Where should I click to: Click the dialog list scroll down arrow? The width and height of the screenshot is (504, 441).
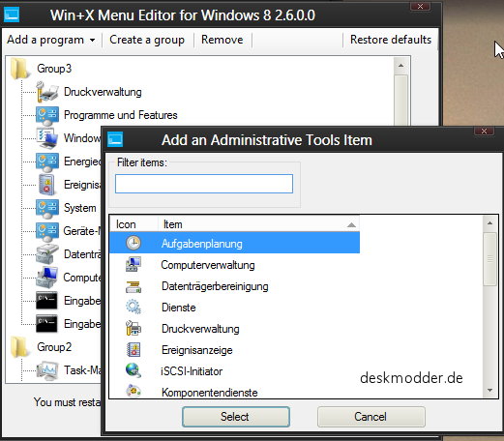point(489,390)
